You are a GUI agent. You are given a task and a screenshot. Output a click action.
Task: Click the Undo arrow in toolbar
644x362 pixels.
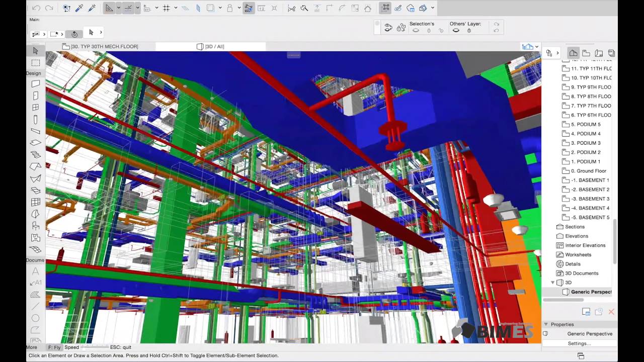tap(36, 8)
